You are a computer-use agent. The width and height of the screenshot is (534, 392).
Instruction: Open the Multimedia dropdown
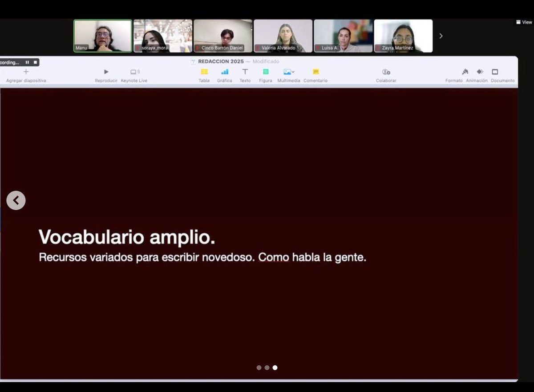pos(289,72)
